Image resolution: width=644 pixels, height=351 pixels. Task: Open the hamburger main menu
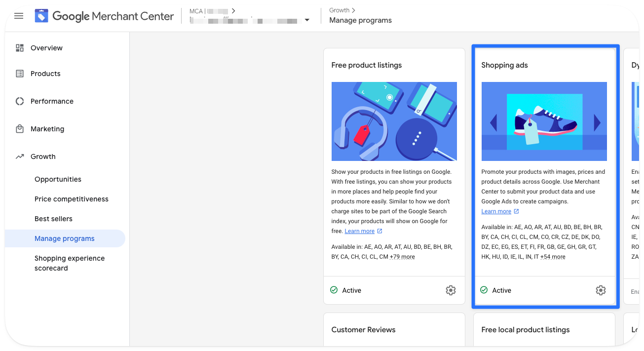(x=19, y=16)
